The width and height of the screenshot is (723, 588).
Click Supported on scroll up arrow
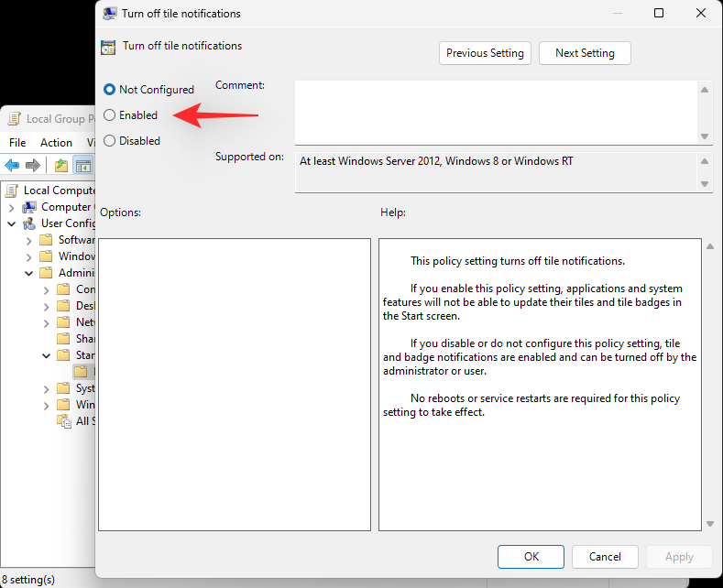(705, 161)
